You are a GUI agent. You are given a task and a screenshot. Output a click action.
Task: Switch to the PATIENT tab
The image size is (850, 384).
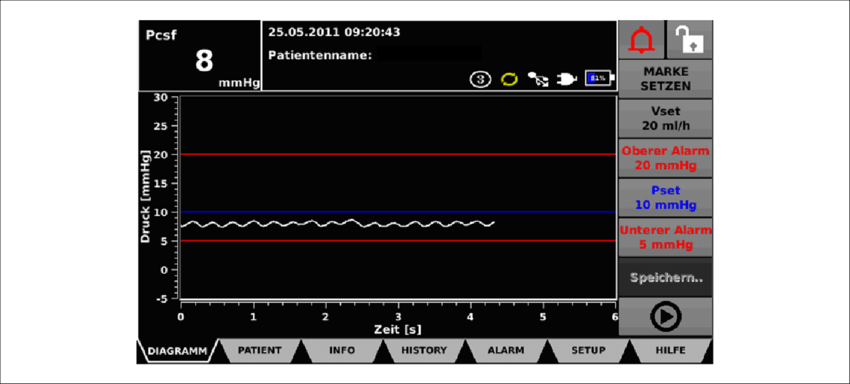[x=260, y=350]
